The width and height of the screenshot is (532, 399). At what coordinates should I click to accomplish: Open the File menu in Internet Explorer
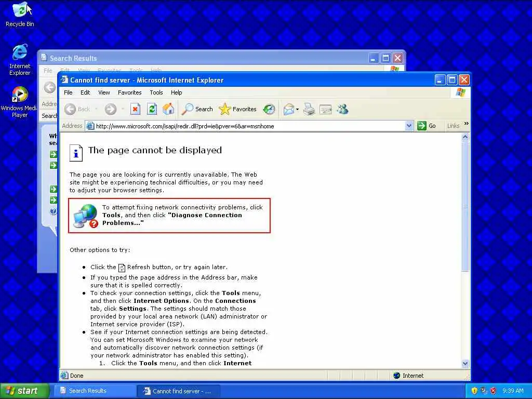68,92
